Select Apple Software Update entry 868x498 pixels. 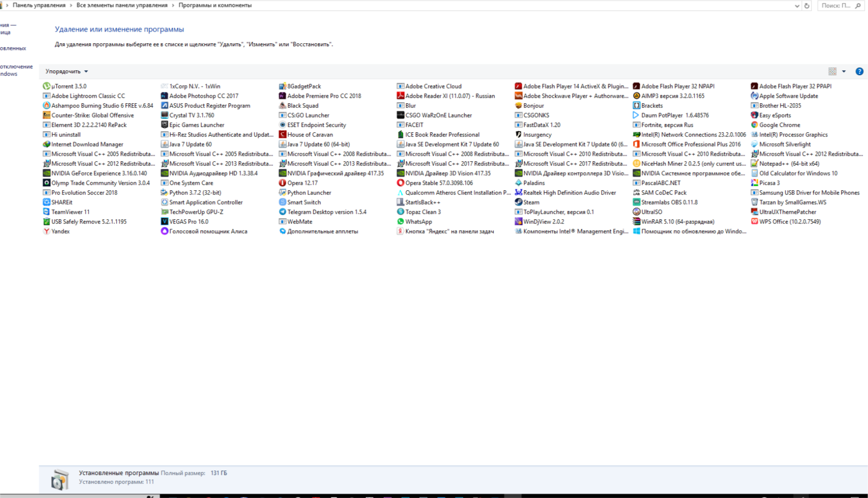[x=784, y=96]
